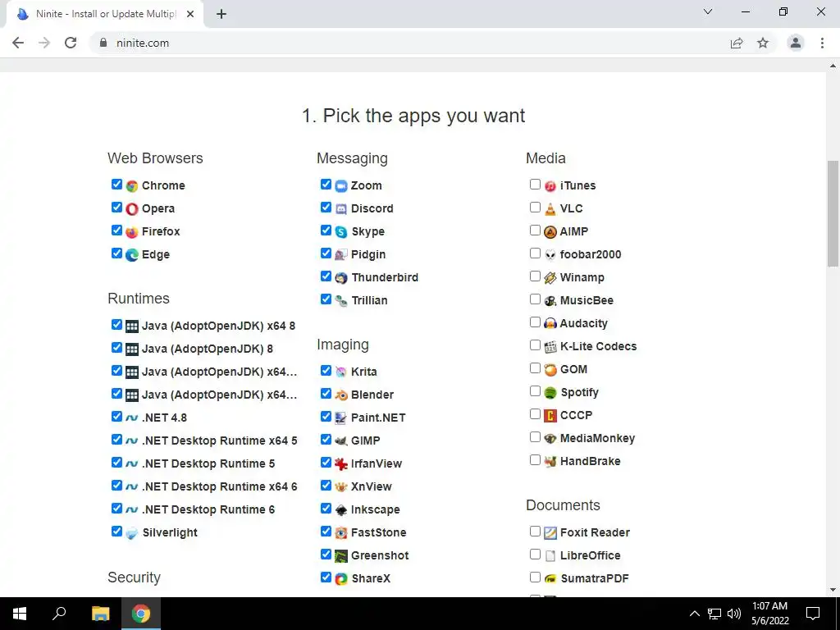Uncheck the Pidgin checkbox
Screen dimensions: 840x630
point(326,253)
